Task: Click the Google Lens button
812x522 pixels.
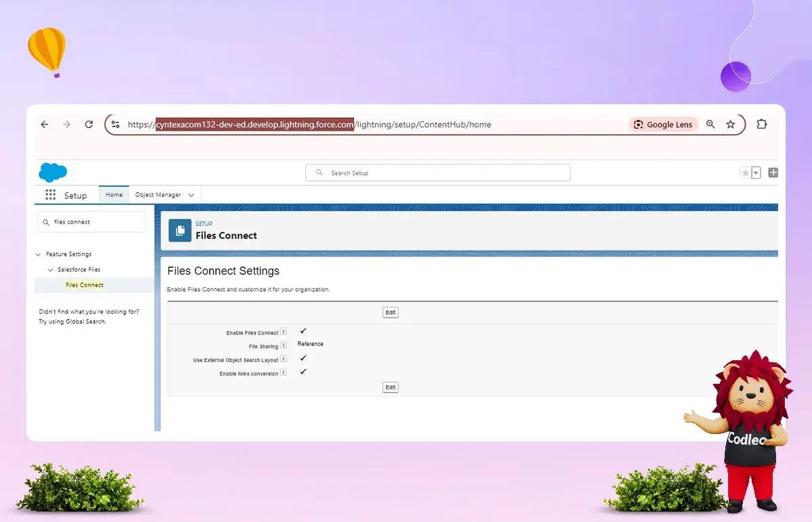Action: click(663, 125)
